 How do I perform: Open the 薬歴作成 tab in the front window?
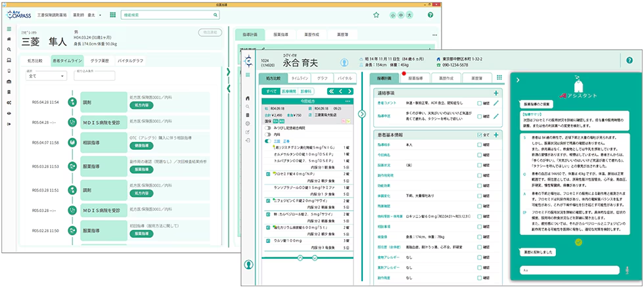click(444, 77)
